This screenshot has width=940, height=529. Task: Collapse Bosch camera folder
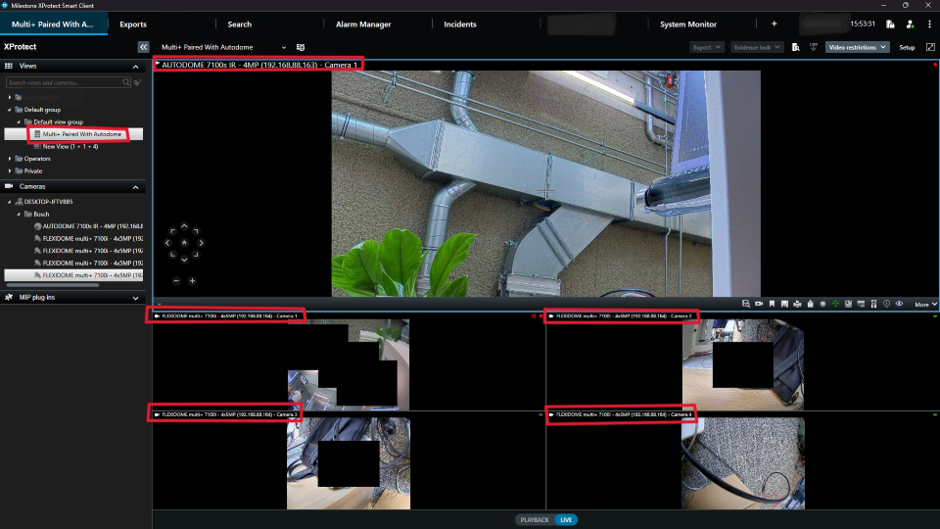tap(19, 214)
